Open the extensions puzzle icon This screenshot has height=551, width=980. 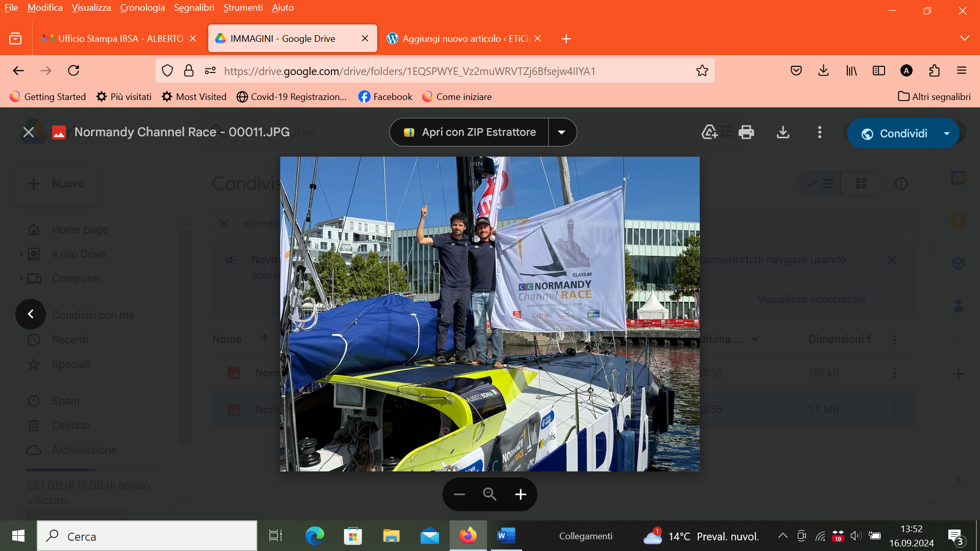[x=935, y=70]
